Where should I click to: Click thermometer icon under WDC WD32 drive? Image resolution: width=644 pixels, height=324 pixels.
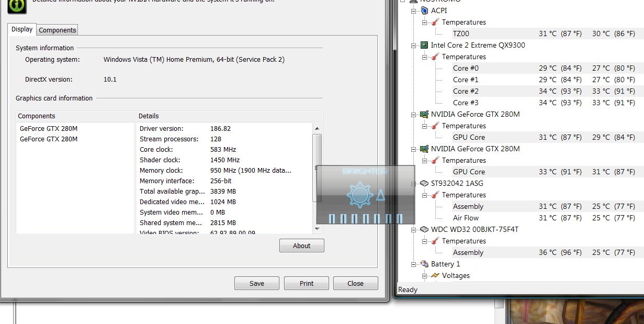tap(435, 241)
